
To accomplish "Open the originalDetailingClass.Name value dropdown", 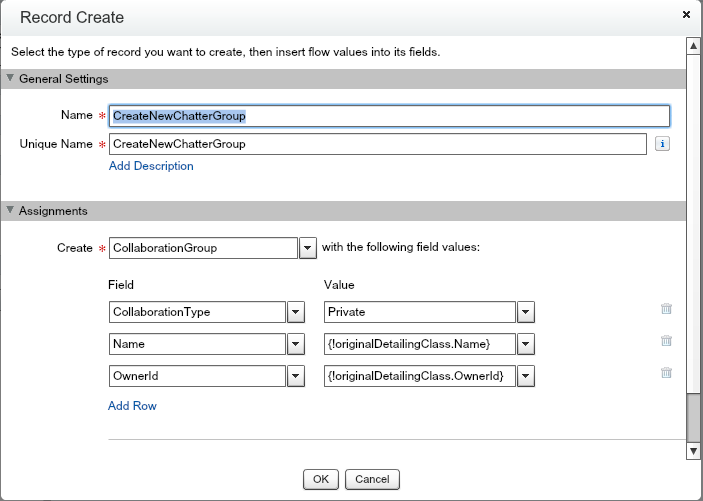I will pyautogui.click(x=527, y=344).
